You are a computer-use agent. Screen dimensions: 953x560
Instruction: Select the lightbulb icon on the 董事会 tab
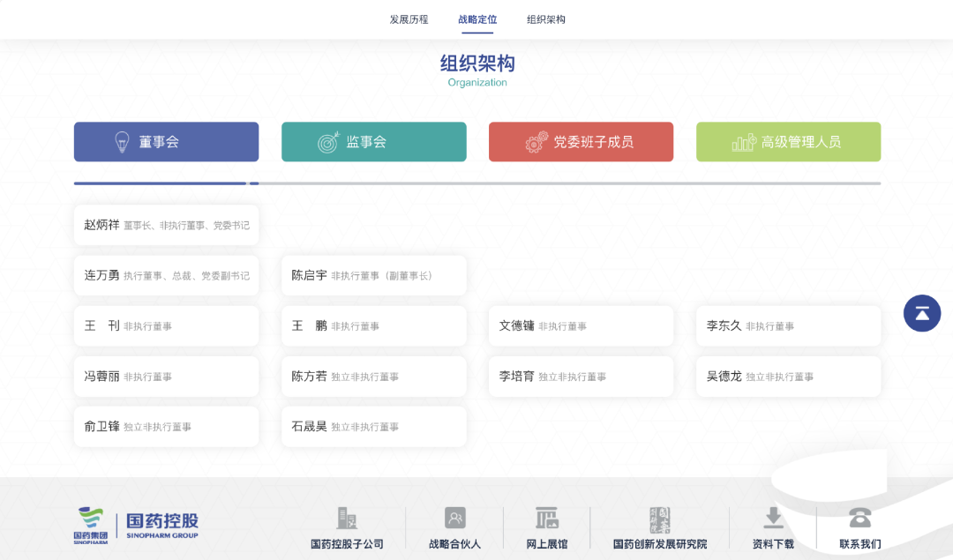coord(121,141)
